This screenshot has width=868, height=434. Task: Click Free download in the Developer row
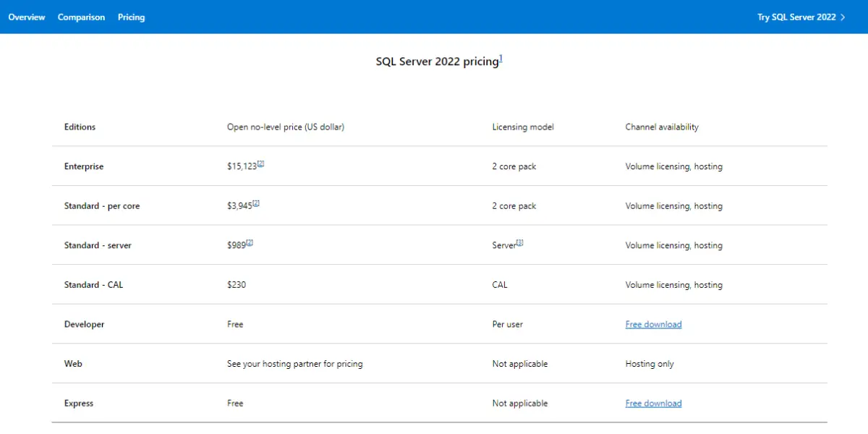pos(653,325)
